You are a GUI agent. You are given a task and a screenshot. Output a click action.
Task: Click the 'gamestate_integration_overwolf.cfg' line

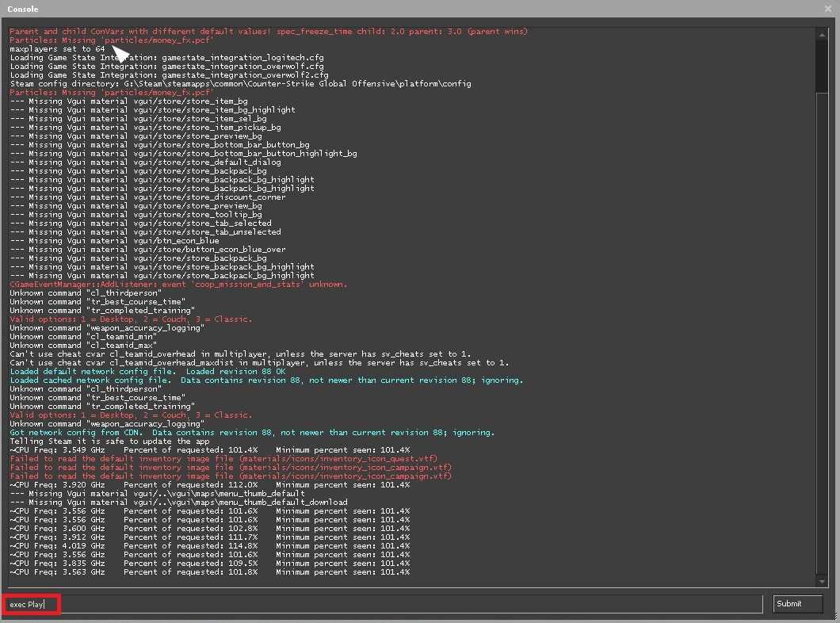pyautogui.click(x=166, y=67)
